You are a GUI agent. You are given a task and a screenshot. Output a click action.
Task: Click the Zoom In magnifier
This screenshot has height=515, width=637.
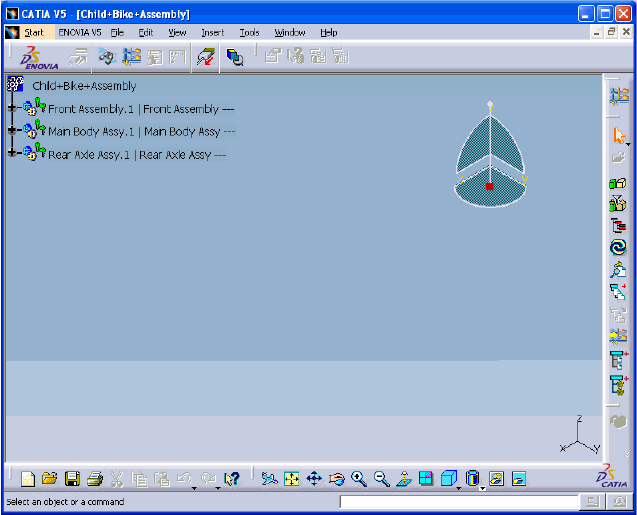(x=359, y=479)
